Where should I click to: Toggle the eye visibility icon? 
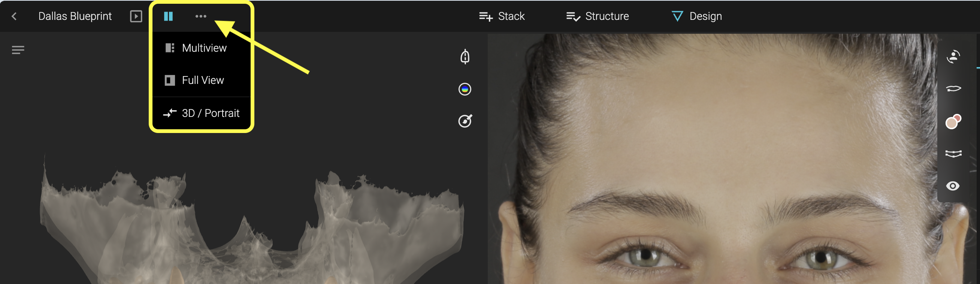click(953, 186)
